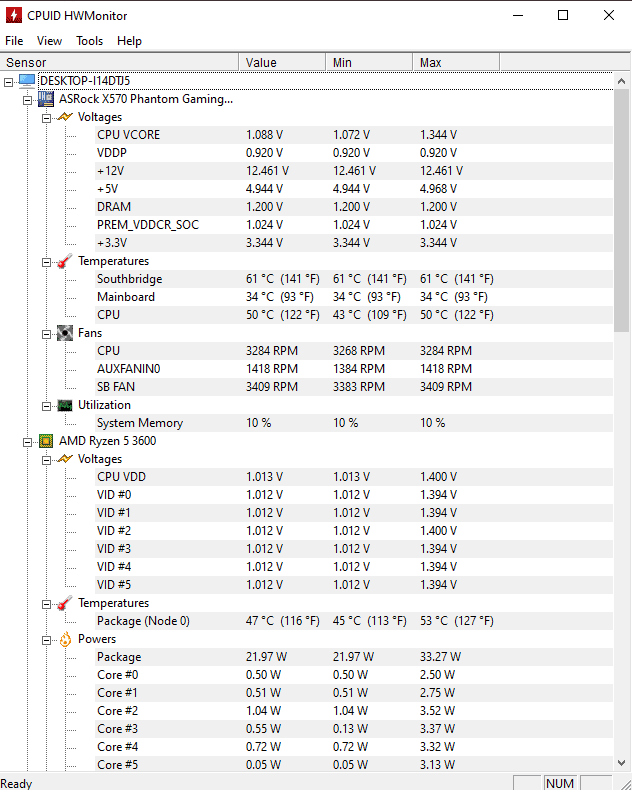Select the +12V voltage row
The height and width of the screenshot is (790, 632).
[354, 171]
